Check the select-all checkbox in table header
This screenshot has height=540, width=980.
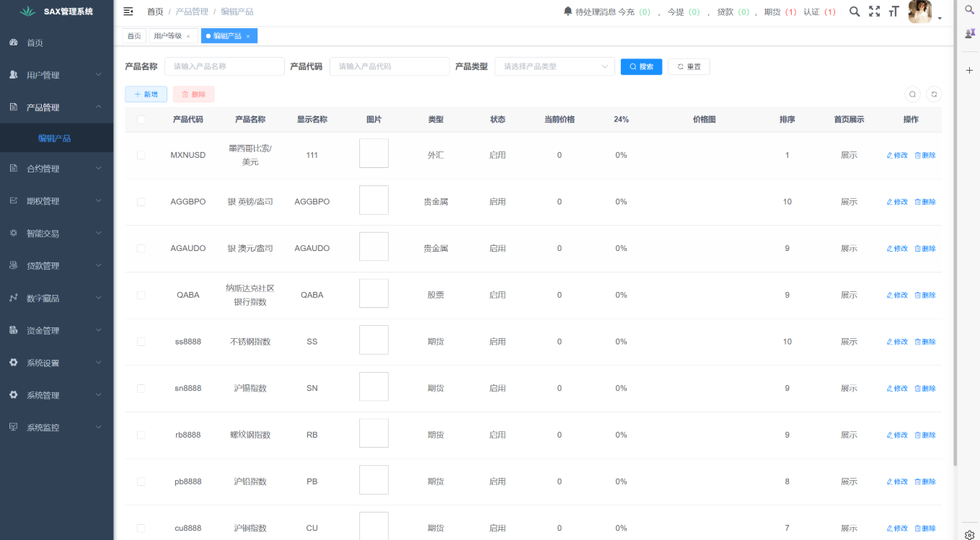[141, 120]
